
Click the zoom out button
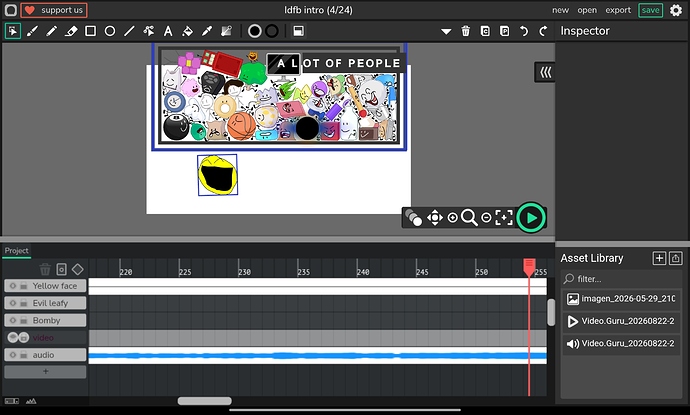point(486,217)
